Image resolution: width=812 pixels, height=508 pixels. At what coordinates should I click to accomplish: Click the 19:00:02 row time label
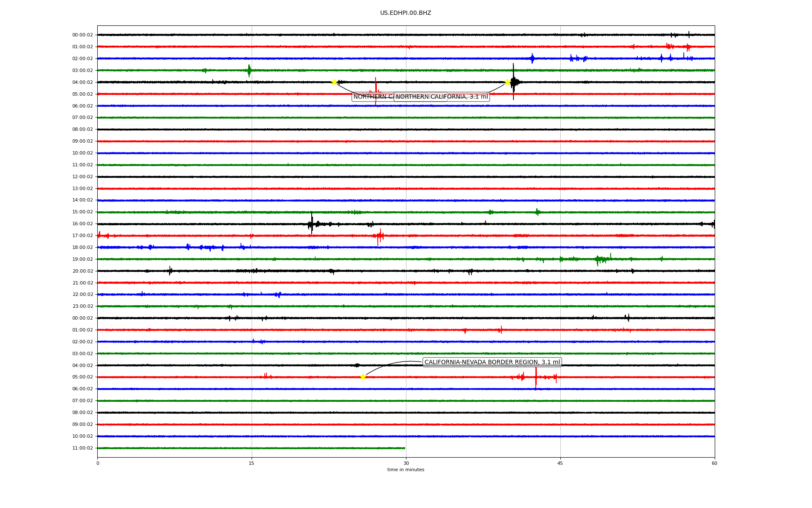[x=82, y=259]
